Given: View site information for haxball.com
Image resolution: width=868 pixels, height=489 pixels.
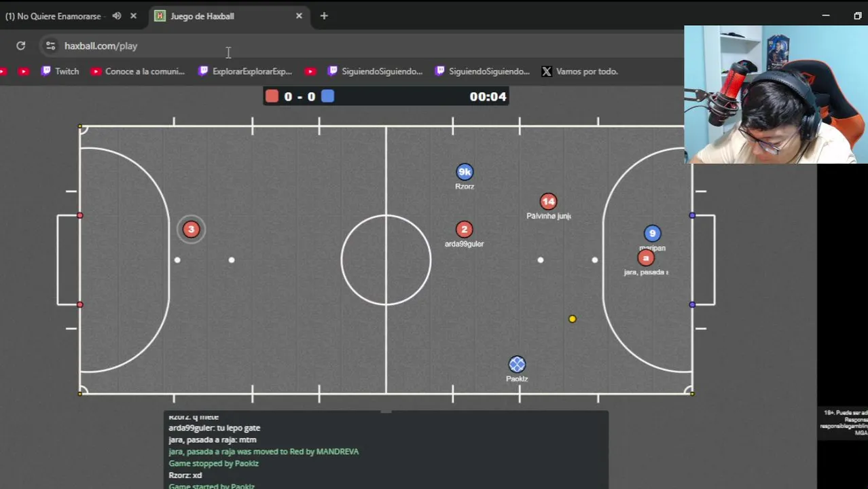Looking at the screenshot, I should coord(50,46).
